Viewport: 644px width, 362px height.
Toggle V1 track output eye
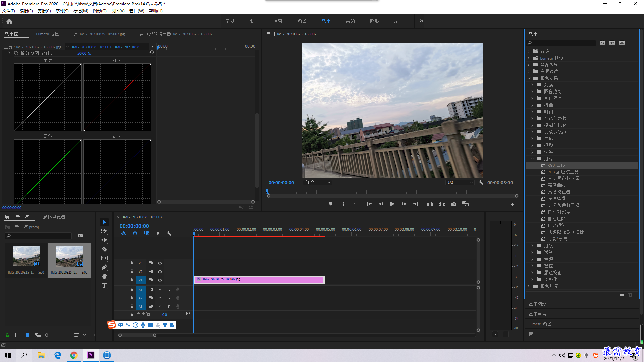pos(160,280)
